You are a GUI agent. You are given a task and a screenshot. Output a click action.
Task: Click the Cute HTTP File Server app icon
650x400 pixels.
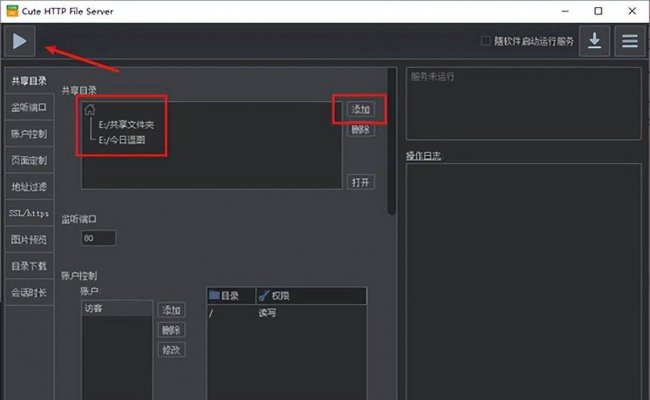12,11
